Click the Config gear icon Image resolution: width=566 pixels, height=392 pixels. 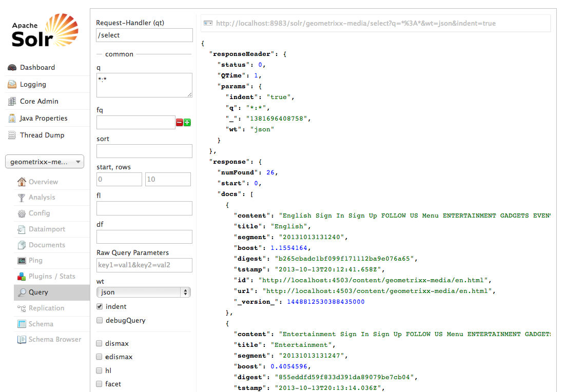[x=22, y=213]
